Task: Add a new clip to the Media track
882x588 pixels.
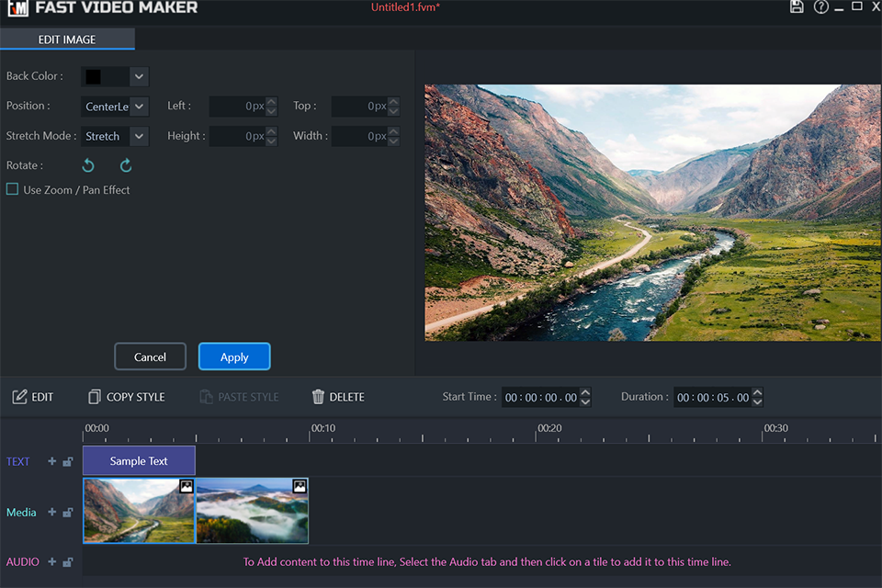Action: 51,513
